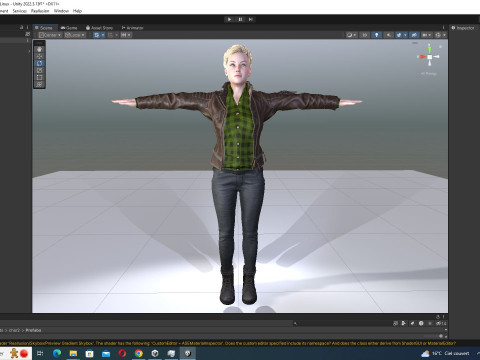Viewport: 480px width, 360px height.
Task: Select the Rect transform tool
Action: coord(39,77)
